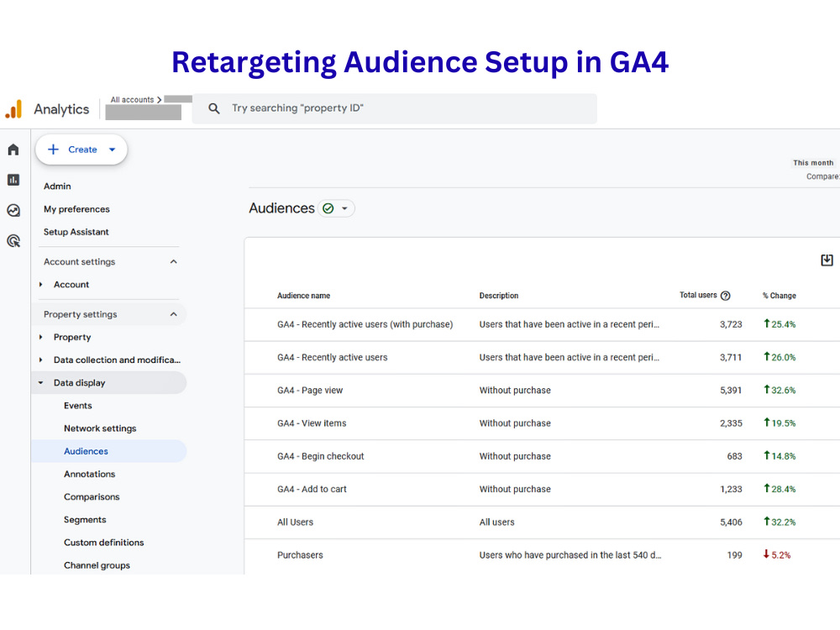Image resolution: width=840 pixels, height=630 pixels.
Task: Collapse the Property settings section
Action: [174, 314]
